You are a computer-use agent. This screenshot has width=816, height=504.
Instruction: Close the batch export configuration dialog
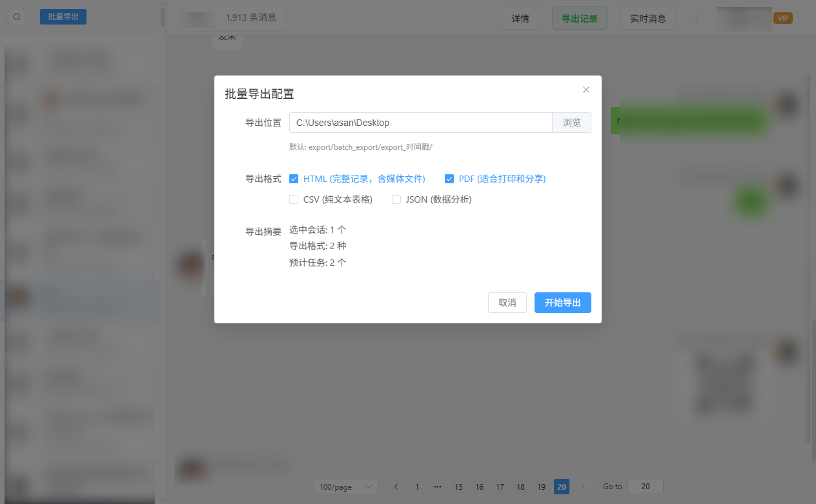pos(586,90)
